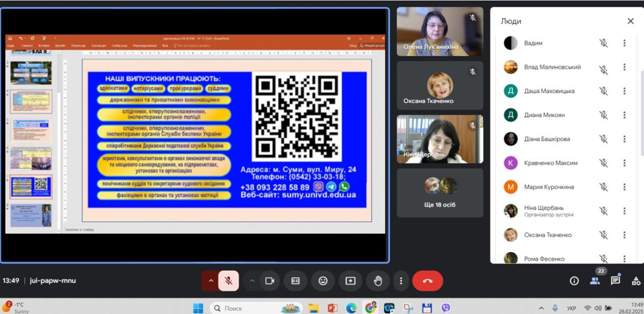
Task: Click meeting code jui-papw-mnu
Action: pos(53,281)
